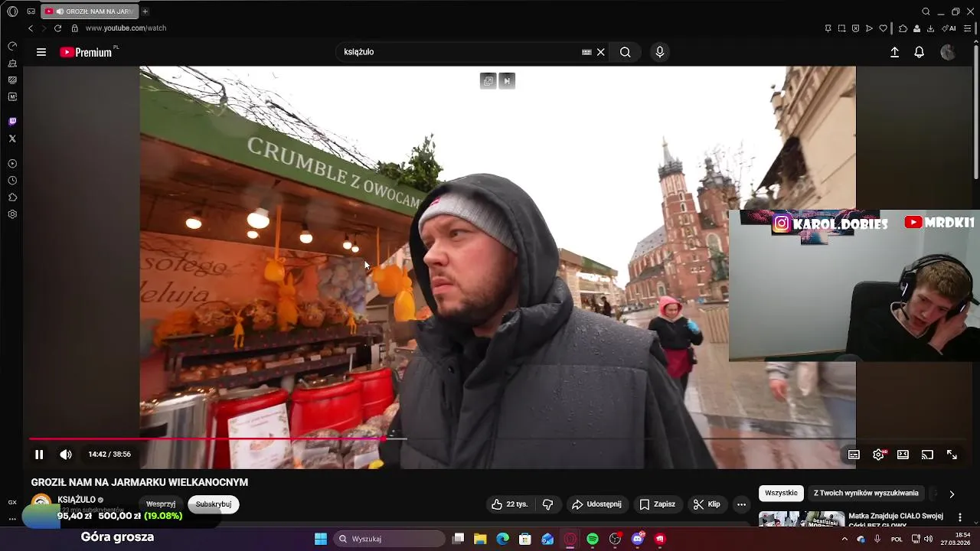Open Windows Start menu
This screenshot has height=551, width=980.
tap(321, 539)
